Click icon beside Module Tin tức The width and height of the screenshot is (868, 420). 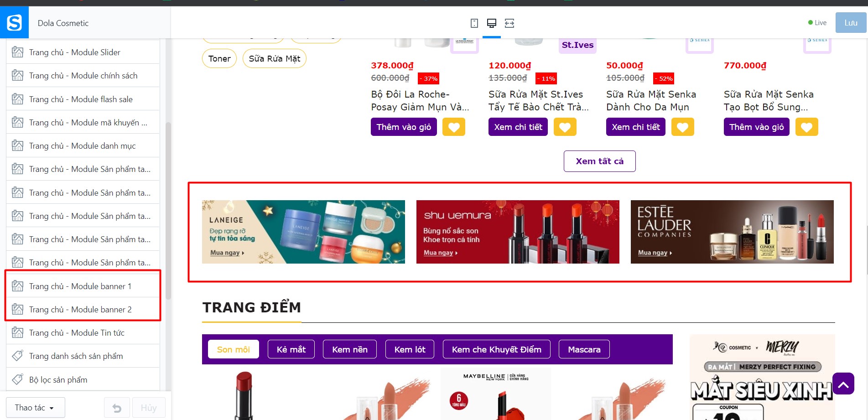(18, 332)
